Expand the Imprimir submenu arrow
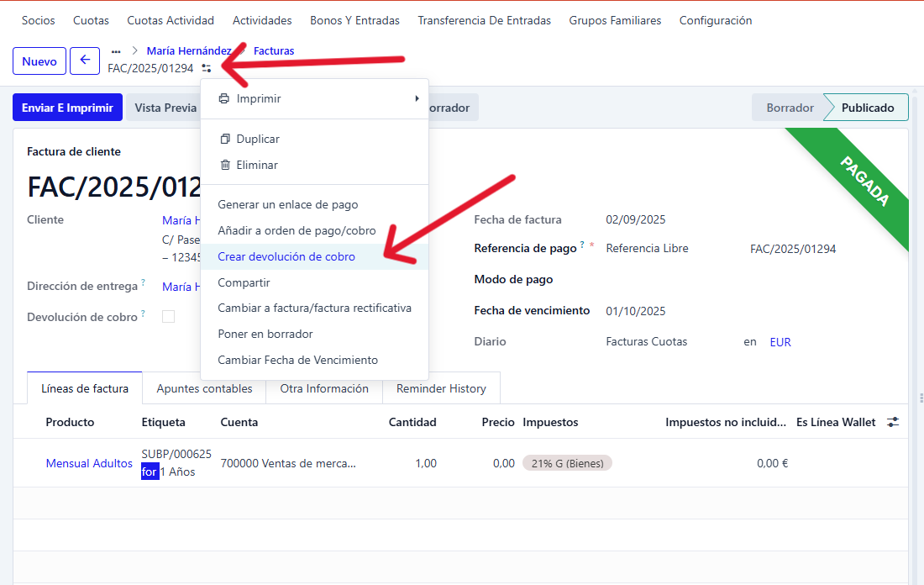The height and width of the screenshot is (585, 924). [417, 98]
